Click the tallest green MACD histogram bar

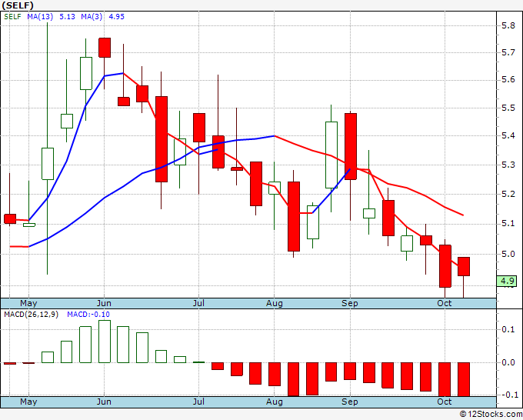click(x=105, y=342)
